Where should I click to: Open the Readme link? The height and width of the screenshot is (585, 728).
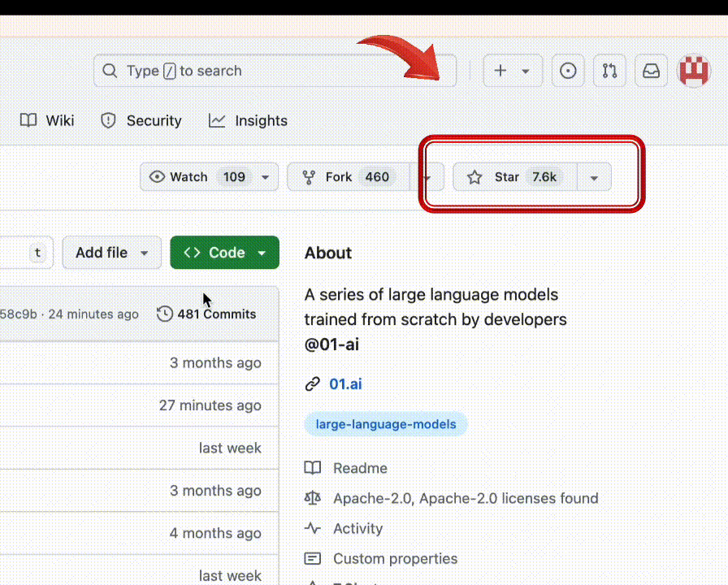coord(360,468)
